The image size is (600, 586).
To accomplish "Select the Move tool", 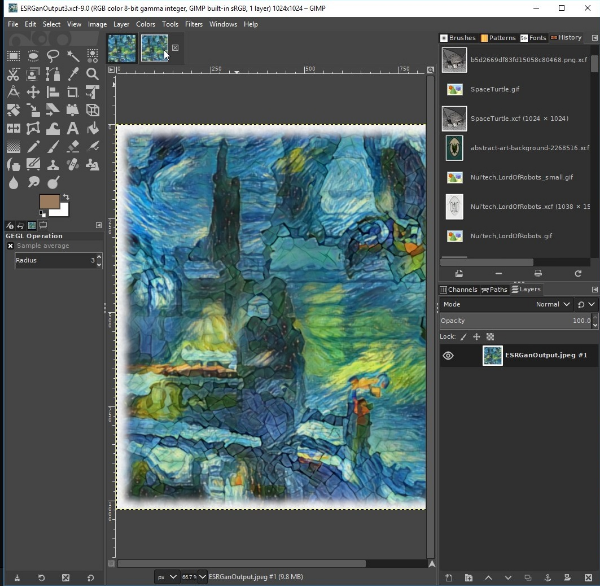I will point(32,92).
